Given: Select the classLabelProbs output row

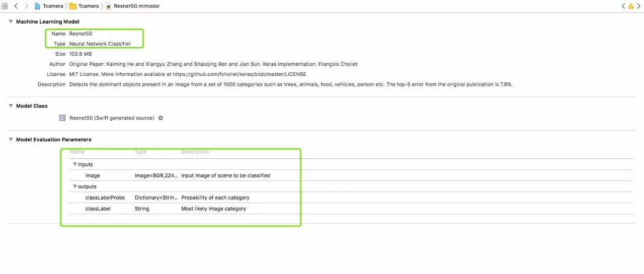Looking at the screenshot, I should click(351, 198).
